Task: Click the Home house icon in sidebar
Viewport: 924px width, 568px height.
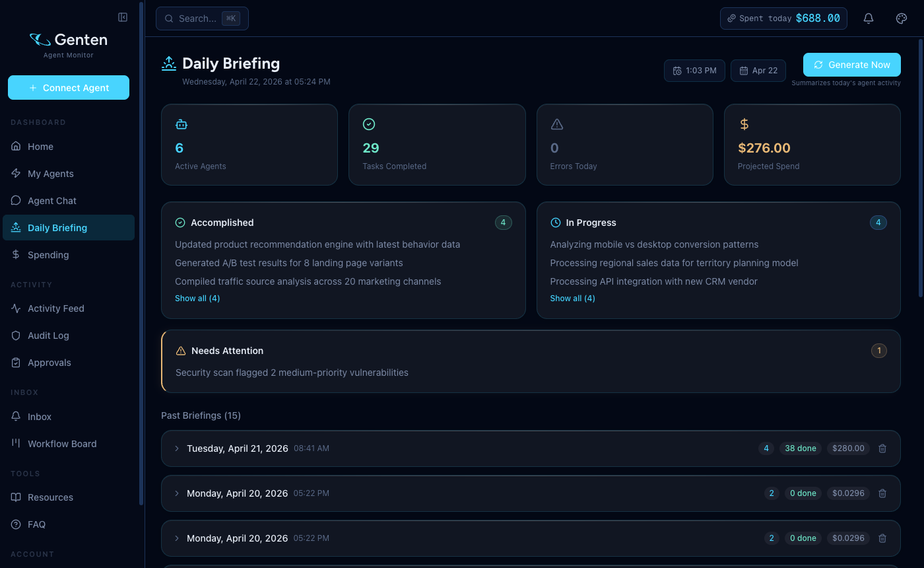Action: [x=16, y=146]
